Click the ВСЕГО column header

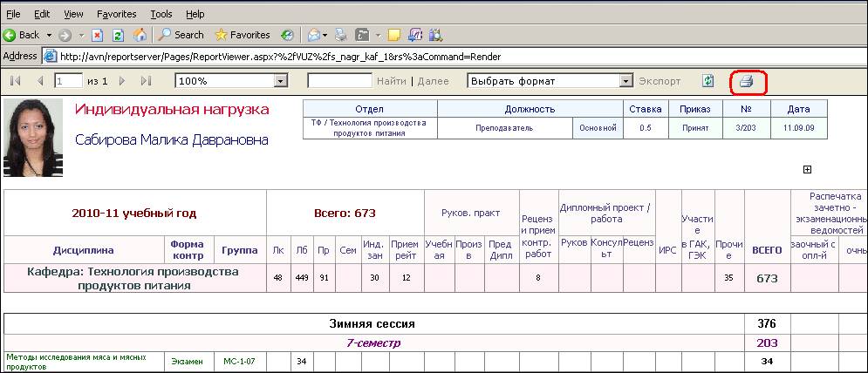768,250
